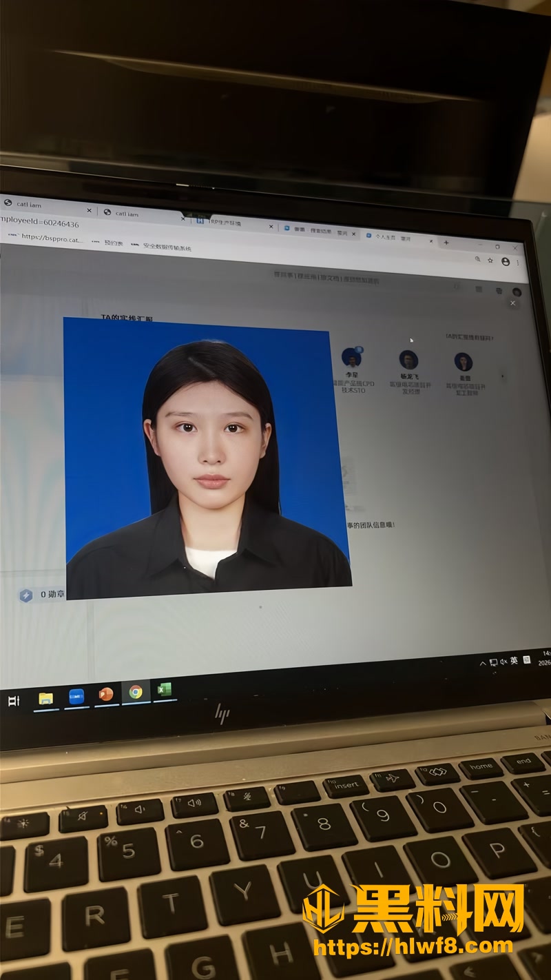Show next colleagues with right arrow
Viewport: 551px width, 980px height.
(502, 376)
